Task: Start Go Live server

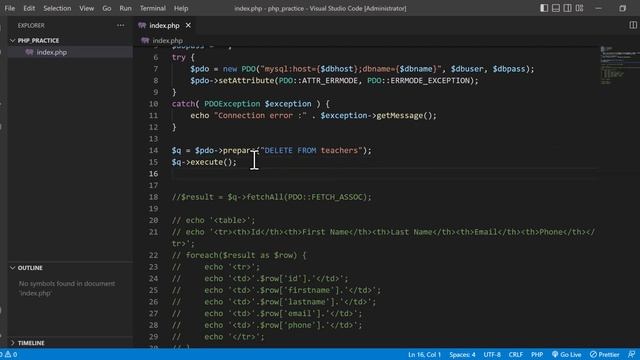Action: [567, 354]
